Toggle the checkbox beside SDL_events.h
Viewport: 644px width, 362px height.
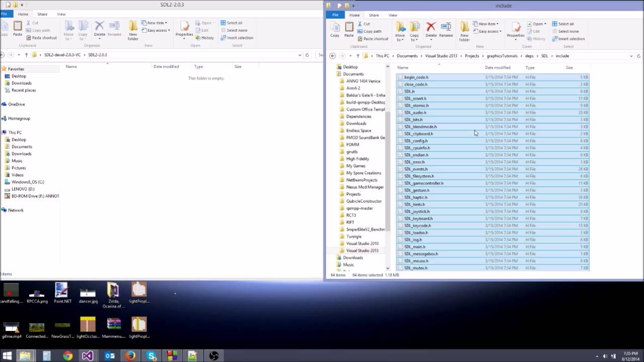coord(400,169)
